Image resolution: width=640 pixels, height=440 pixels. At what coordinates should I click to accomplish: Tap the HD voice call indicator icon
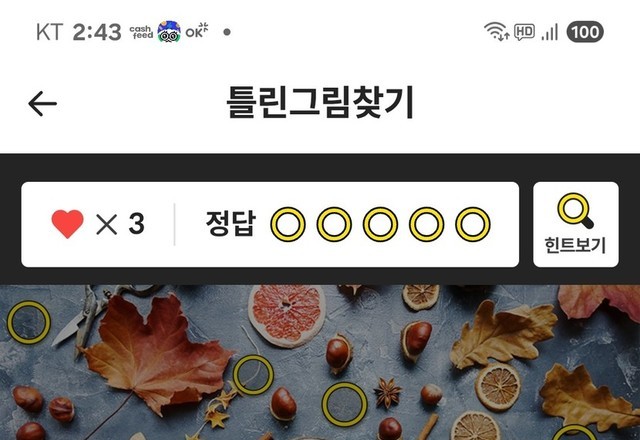pyautogui.click(x=524, y=32)
